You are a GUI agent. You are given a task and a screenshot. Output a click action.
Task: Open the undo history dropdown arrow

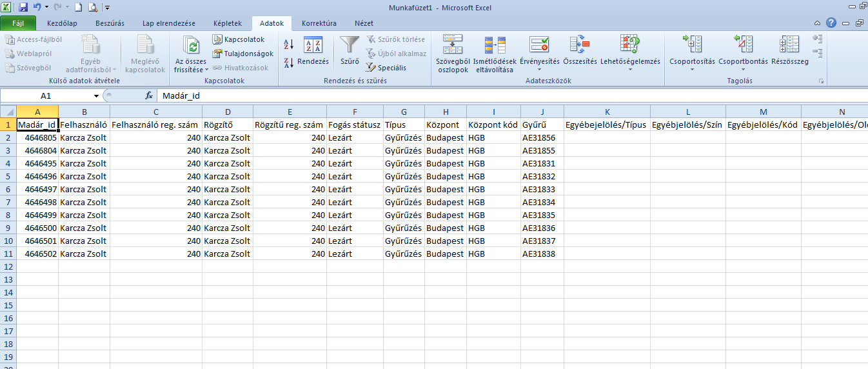click(46, 8)
